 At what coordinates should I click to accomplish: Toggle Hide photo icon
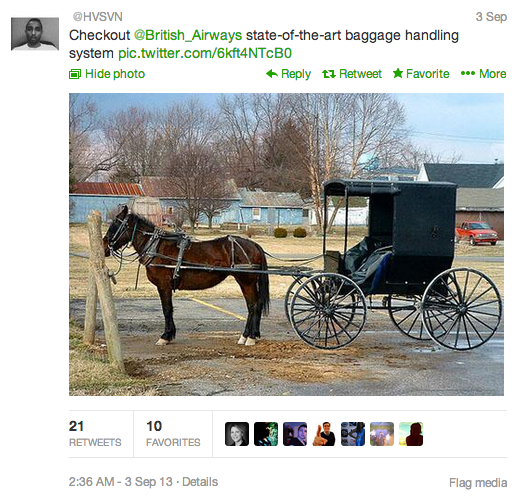pyautogui.click(x=75, y=74)
